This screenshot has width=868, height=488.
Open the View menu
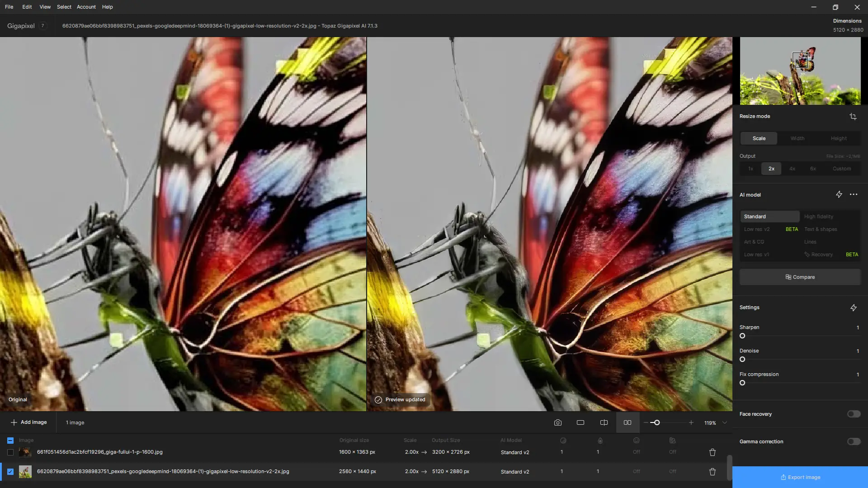click(45, 7)
